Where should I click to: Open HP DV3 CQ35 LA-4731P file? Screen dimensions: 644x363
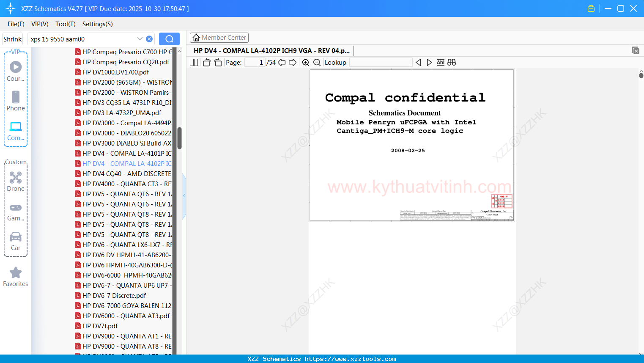[123, 102]
